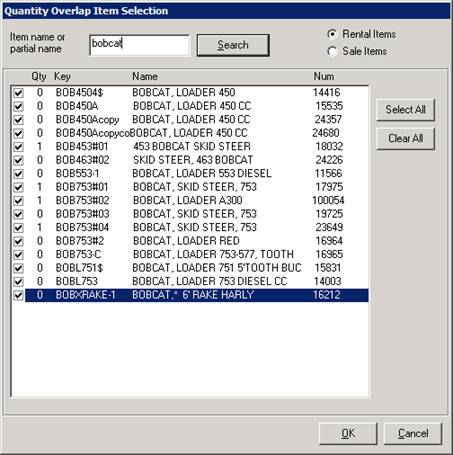453x455 pixels.
Task: Click the Clear All button
Action: pos(405,138)
